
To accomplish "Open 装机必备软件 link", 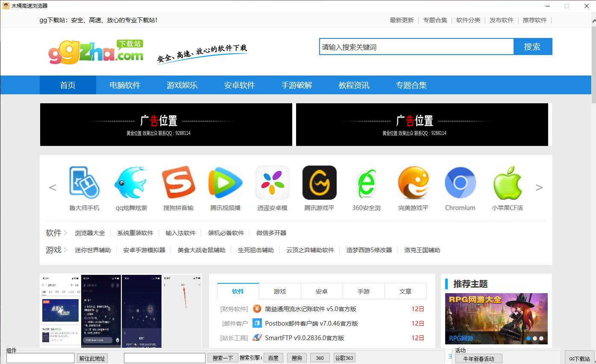I will point(226,233).
